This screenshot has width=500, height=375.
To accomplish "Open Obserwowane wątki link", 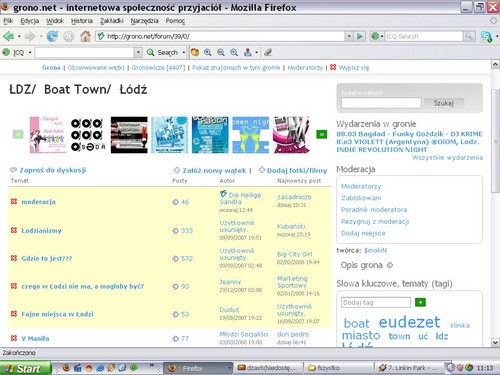I will pyautogui.click(x=96, y=68).
